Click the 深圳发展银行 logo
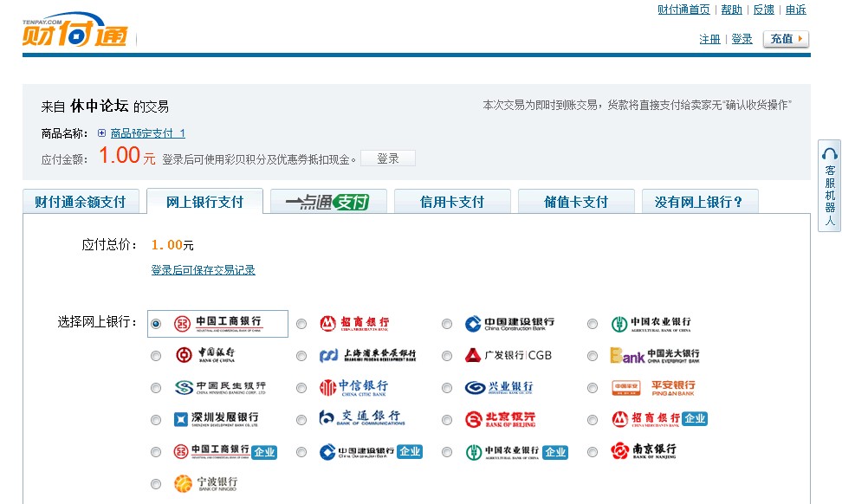This screenshot has height=504, width=842. tap(217, 418)
